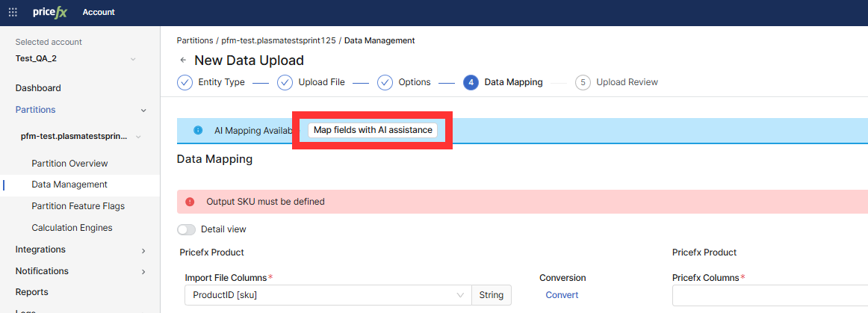Collapse the Partitions sidebar section
This screenshot has height=313, width=868.
point(143,110)
